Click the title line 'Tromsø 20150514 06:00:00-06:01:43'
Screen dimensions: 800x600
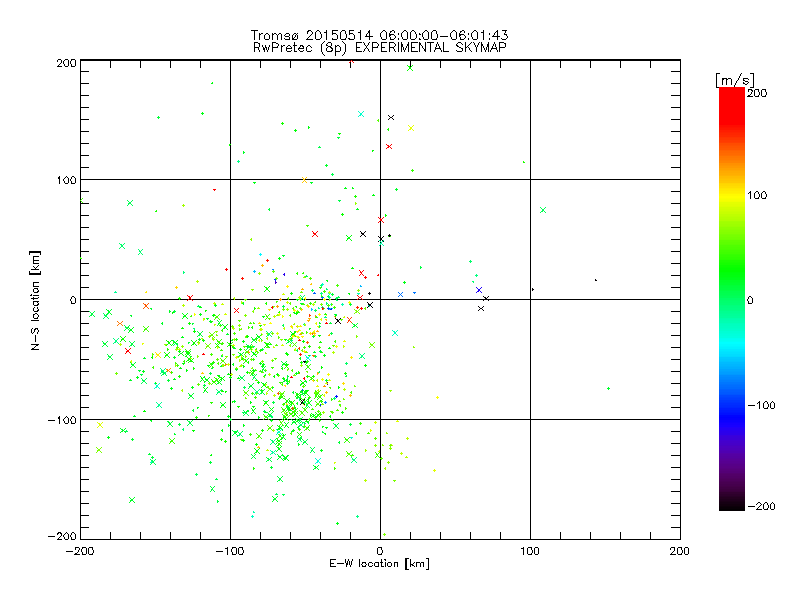click(379, 35)
